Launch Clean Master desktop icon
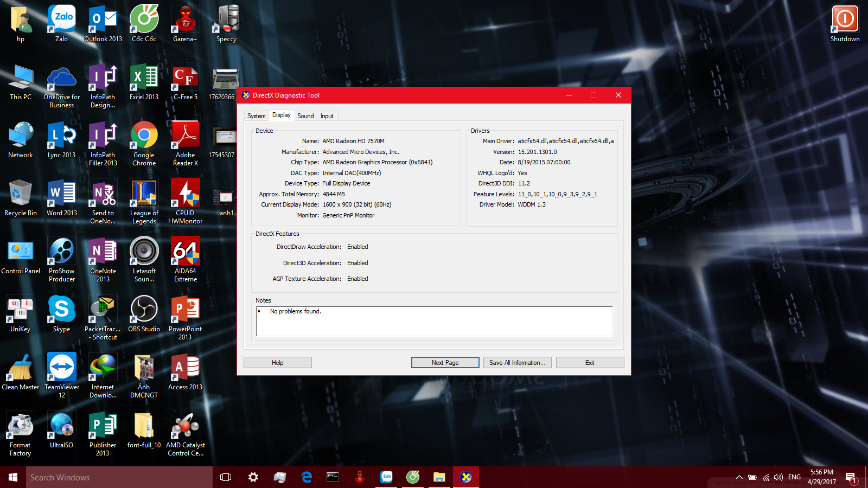The height and width of the screenshot is (488, 868). coord(21,372)
